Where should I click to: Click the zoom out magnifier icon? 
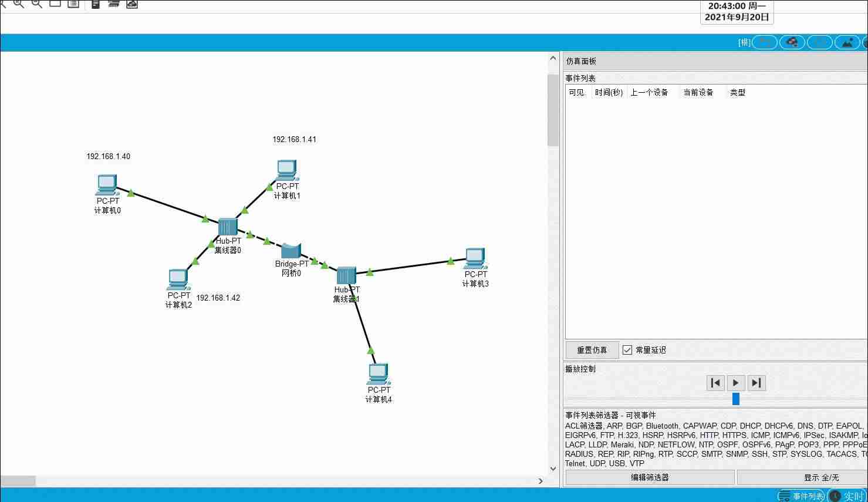pos(36,4)
